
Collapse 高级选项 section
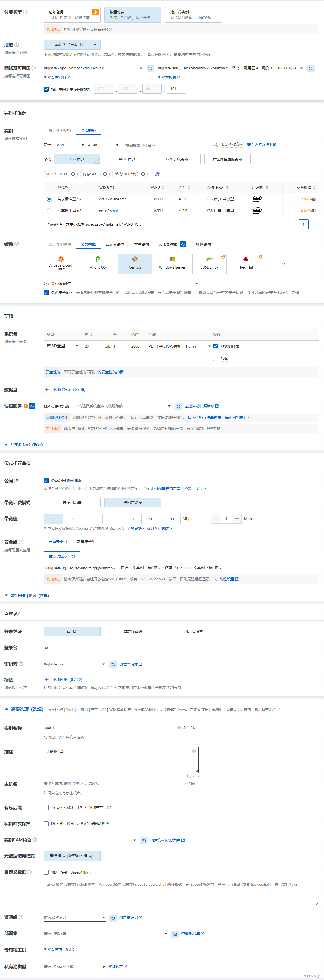click(x=24, y=709)
